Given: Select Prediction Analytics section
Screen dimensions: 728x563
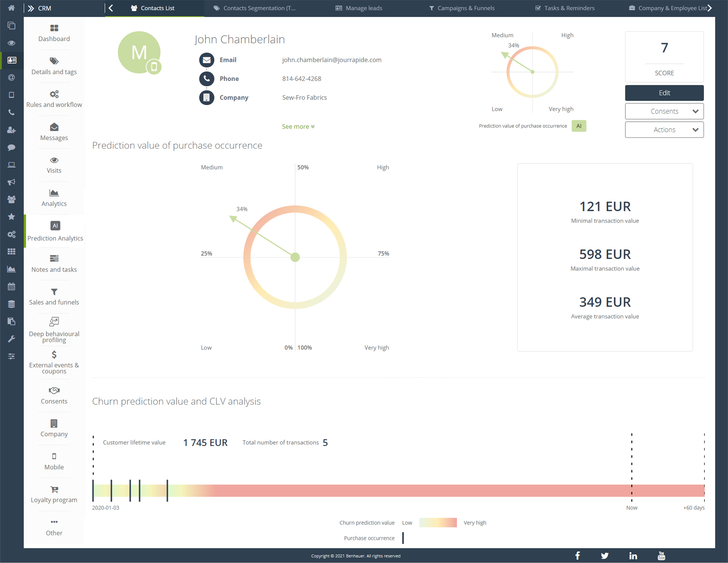Looking at the screenshot, I should pyautogui.click(x=55, y=232).
